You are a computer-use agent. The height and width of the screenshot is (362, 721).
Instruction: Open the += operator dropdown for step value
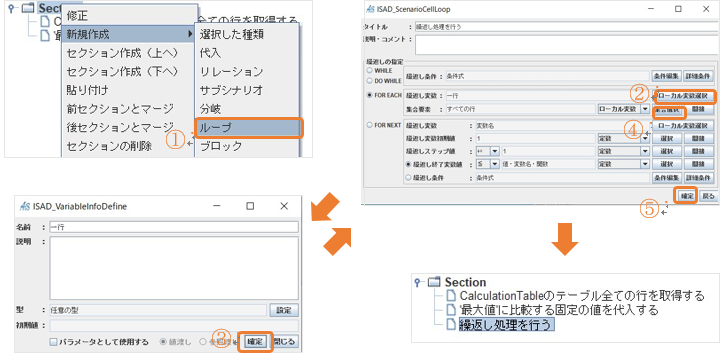tap(495, 151)
